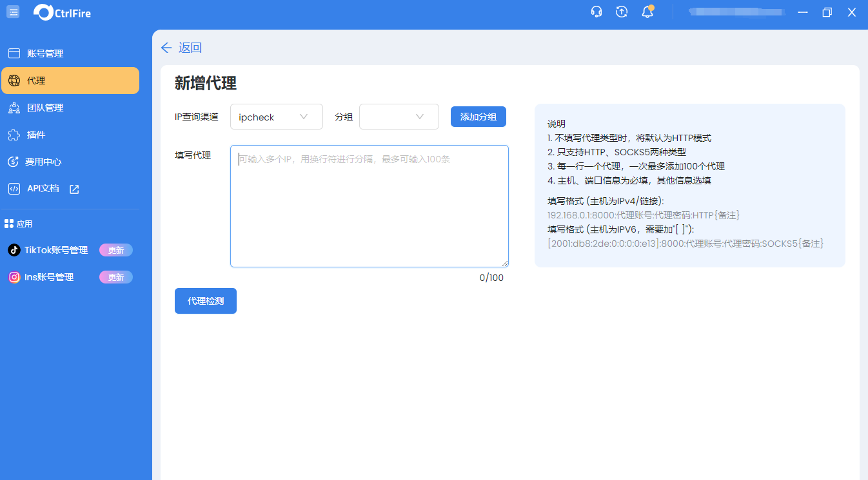Click note '每一行一个代理，一次最多添加100个代理'
Viewport: 868px width, 480px height.
point(636,166)
